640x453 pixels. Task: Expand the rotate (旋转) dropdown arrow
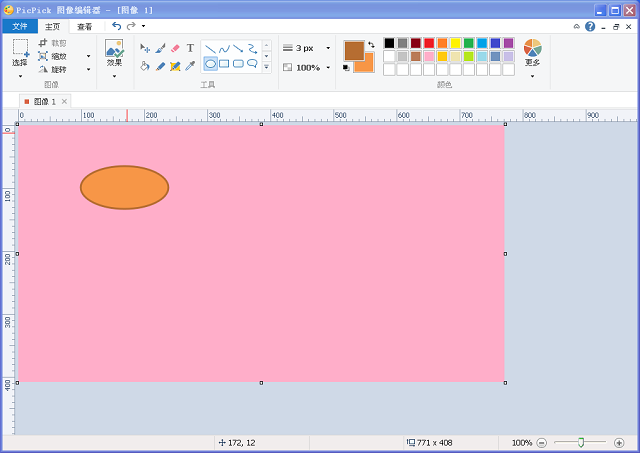pos(89,69)
